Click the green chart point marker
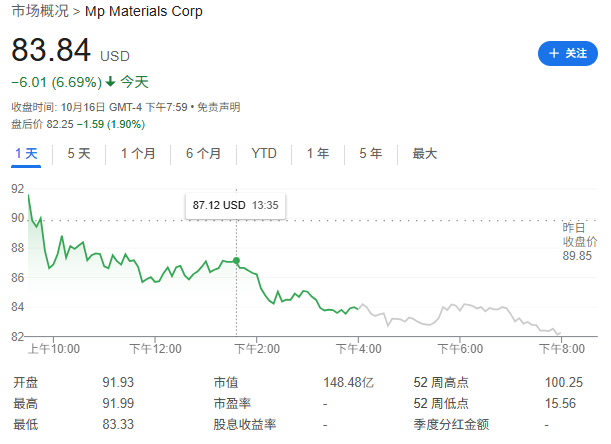 236,261
